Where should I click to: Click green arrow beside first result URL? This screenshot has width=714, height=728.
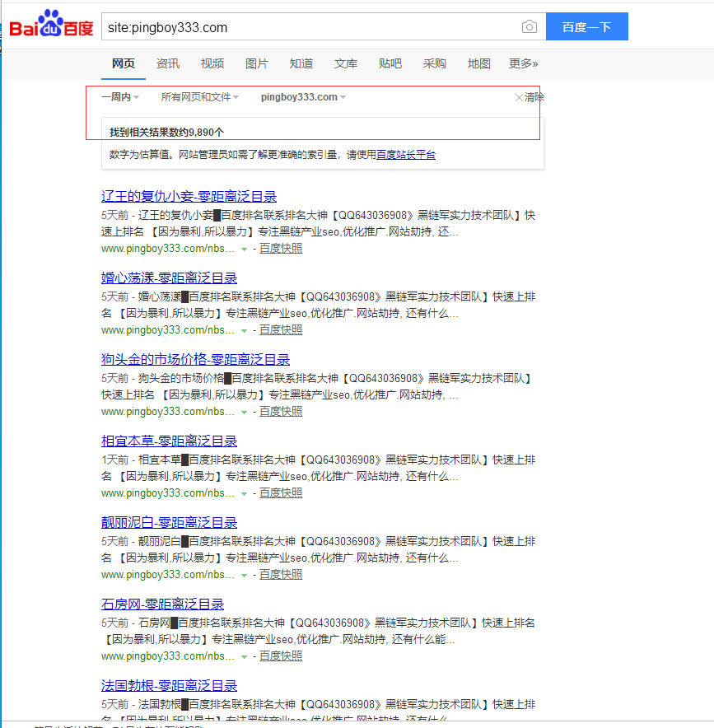click(244, 249)
